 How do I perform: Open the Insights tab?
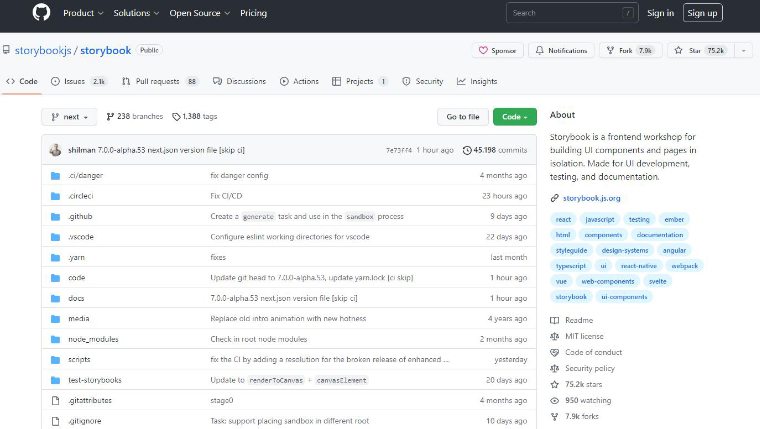[477, 81]
